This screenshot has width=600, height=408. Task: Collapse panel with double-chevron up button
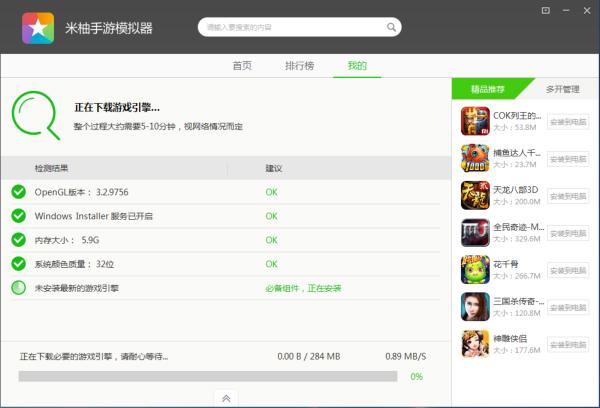click(226, 398)
